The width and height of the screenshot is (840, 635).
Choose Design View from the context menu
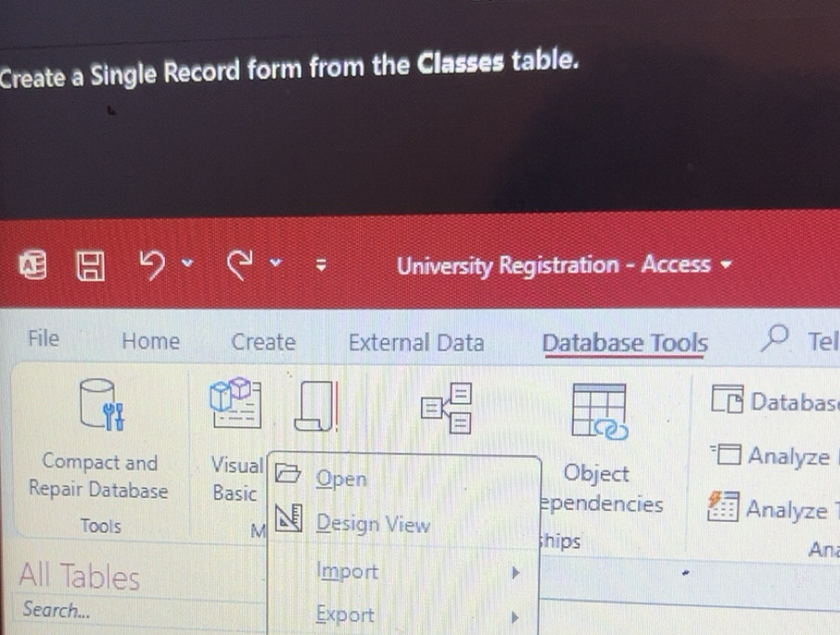[374, 524]
